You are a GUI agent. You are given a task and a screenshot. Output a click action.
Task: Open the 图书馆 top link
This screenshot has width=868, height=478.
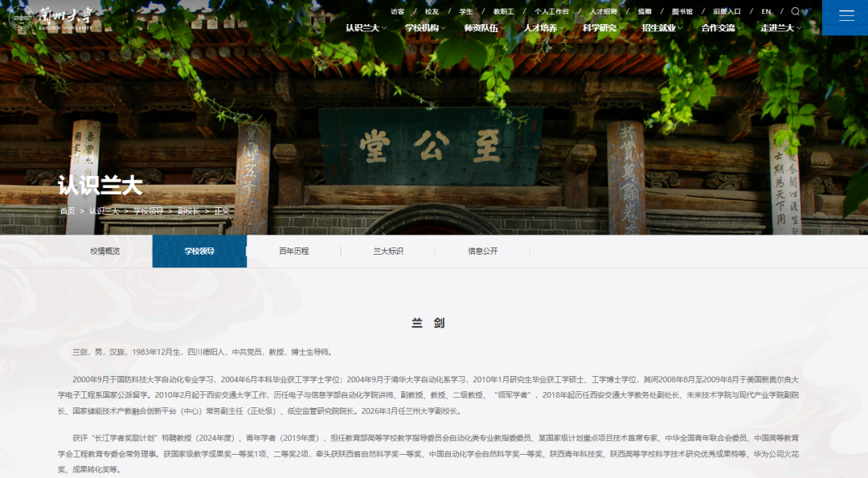coord(682,12)
